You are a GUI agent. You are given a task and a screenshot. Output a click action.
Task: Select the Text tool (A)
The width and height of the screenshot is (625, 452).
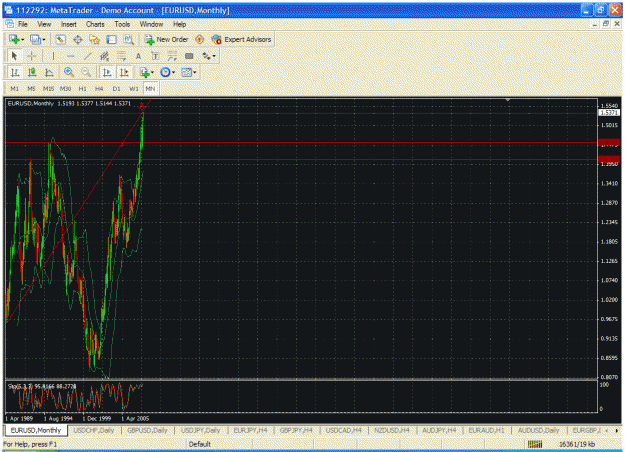coord(138,56)
